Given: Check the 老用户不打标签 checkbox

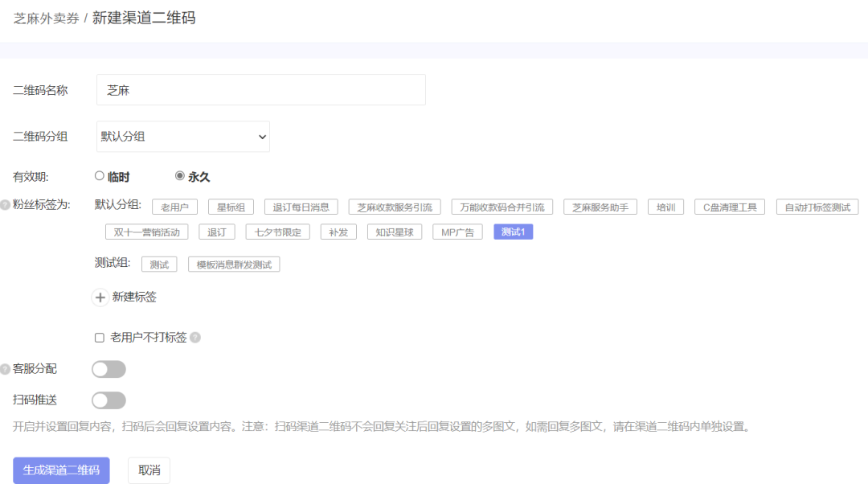Looking at the screenshot, I should pyautogui.click(x=98, y=337).
